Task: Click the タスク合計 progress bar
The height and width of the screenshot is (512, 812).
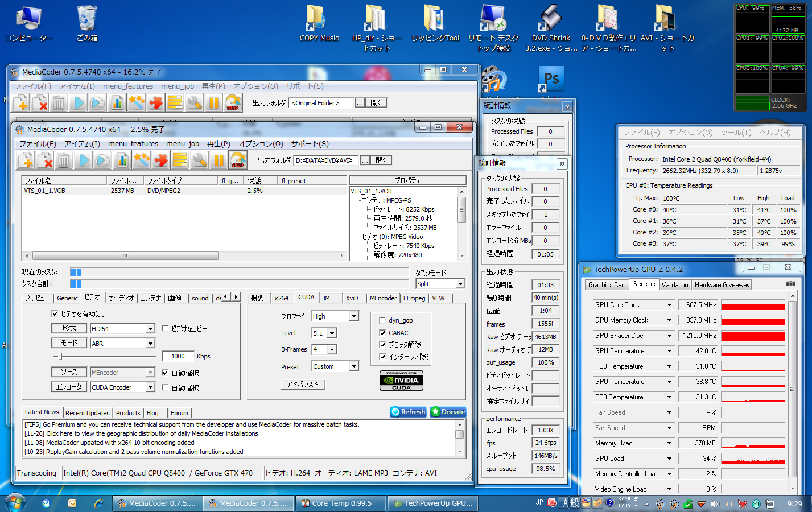Action: (x=240, y=284)
